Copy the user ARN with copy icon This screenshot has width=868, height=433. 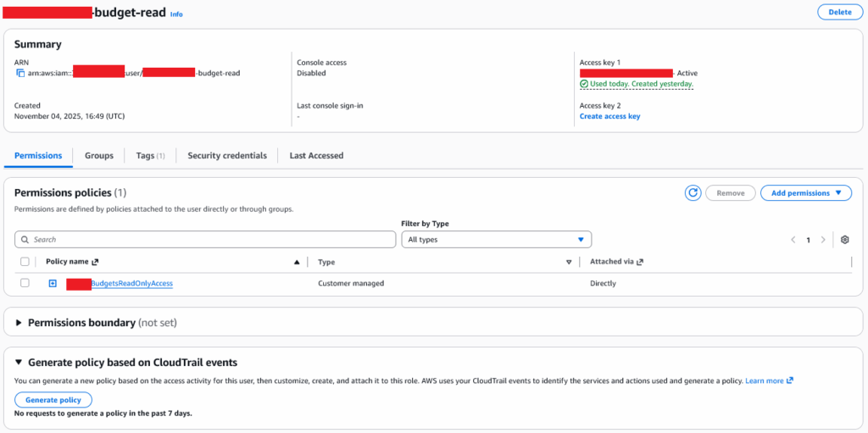(x=20, y=74)
